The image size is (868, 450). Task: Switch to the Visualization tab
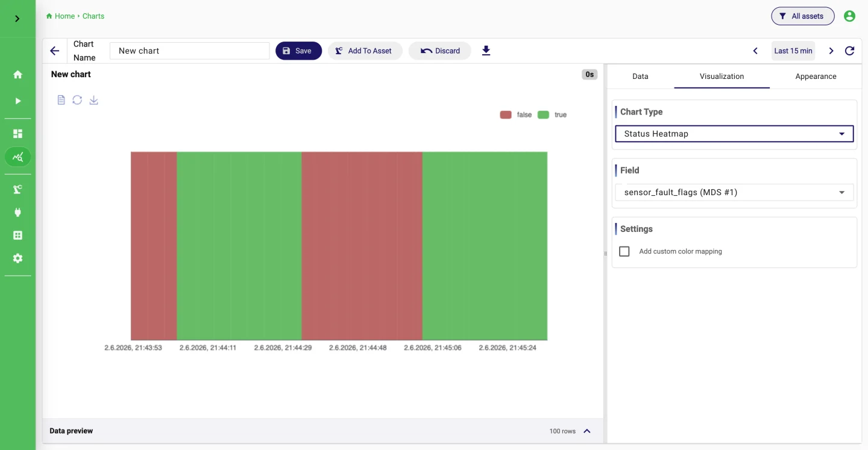[x=722, y=77]
